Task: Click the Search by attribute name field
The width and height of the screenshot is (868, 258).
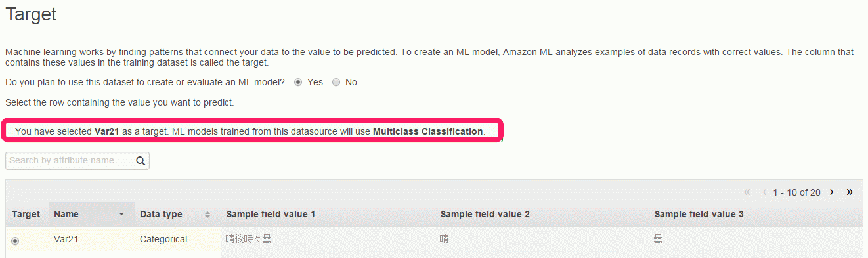Action: pos(70,161)
